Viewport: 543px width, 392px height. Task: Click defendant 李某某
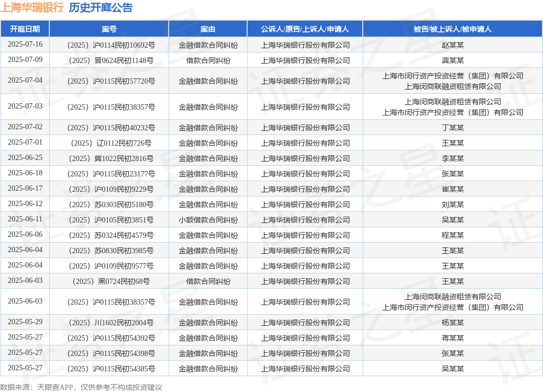click(x=453, y=158)
